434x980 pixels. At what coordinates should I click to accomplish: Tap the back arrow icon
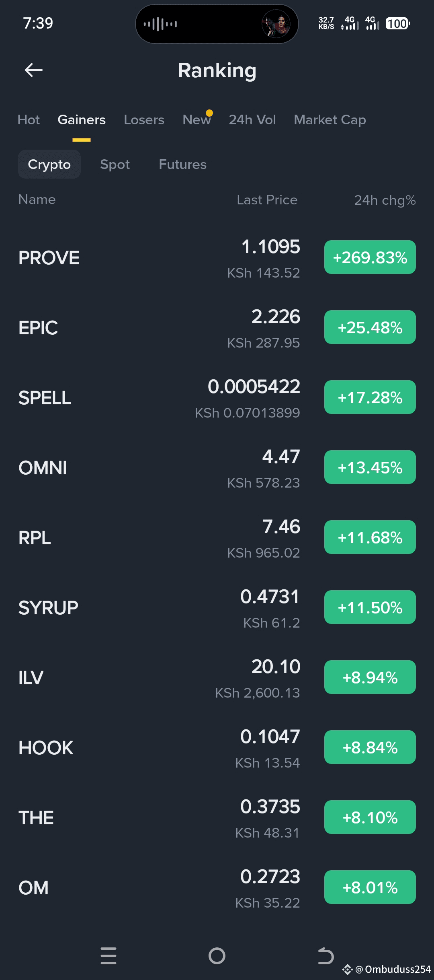[x=34, y=70]
